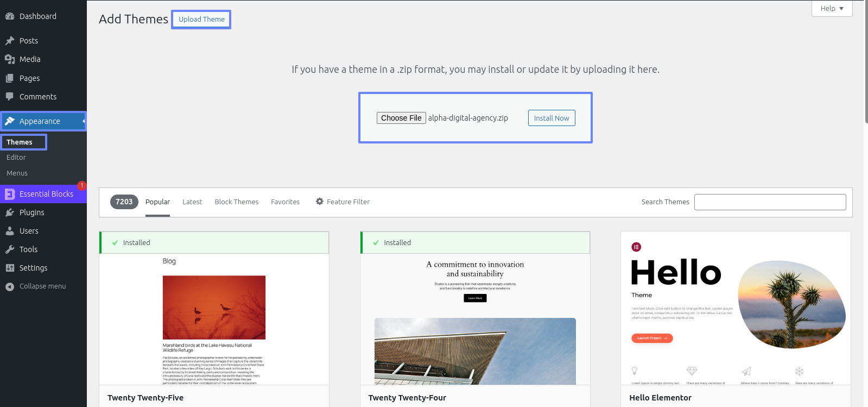Click the Pages document icon
This screenshot has width=868, height=407.
pyautogui.click(x=10, y=78)
